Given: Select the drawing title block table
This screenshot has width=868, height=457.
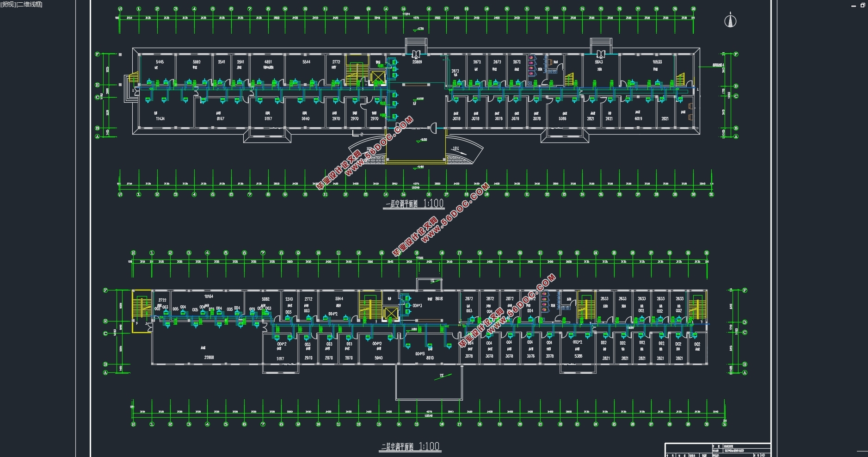Looking at the screenshot, I should coord(718,450).
